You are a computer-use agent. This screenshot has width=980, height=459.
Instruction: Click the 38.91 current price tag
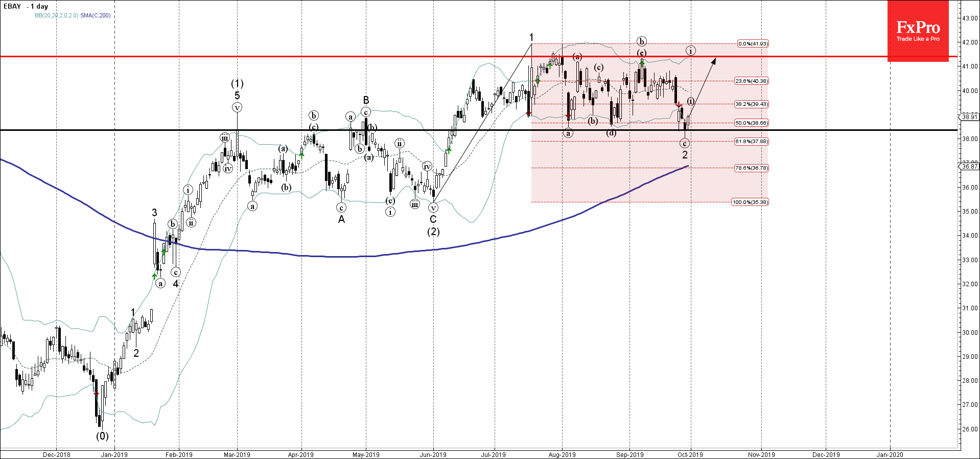point(969,117)
